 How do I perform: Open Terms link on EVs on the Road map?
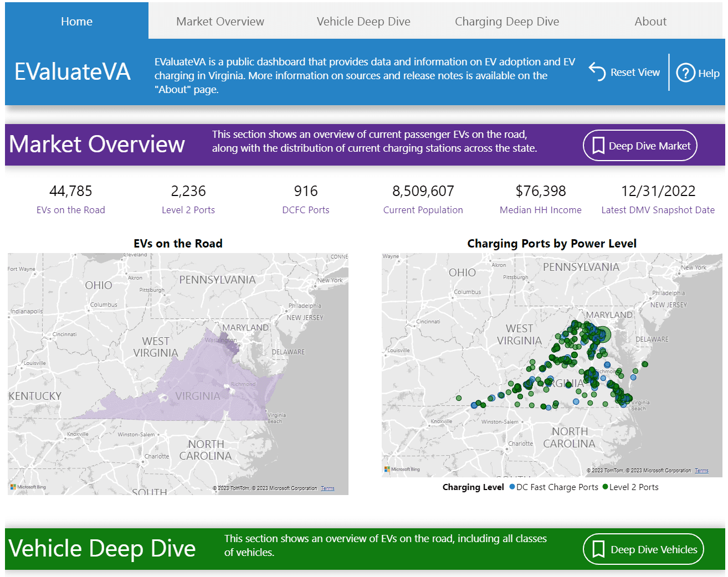[327, 488]
